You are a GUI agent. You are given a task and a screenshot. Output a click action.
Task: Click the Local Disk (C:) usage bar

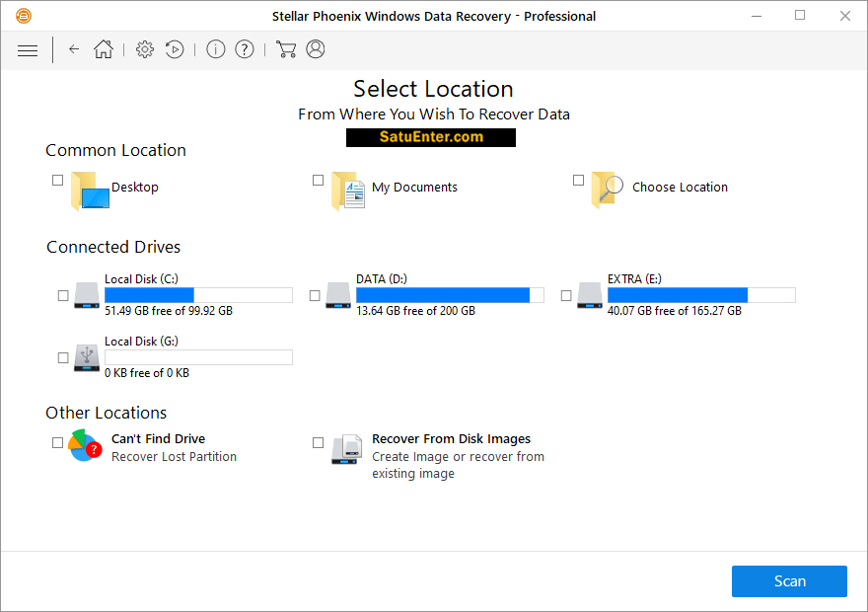click(198, 295)
